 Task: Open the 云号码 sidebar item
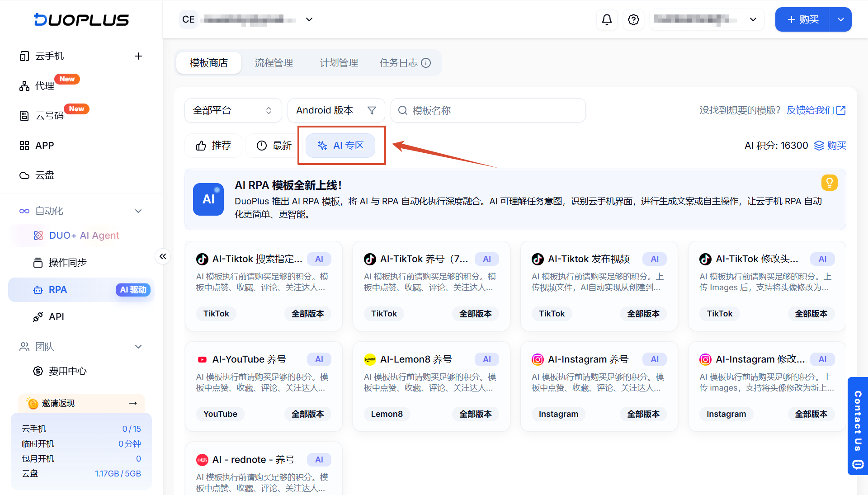pyautogui.click(x=50, y=116)
